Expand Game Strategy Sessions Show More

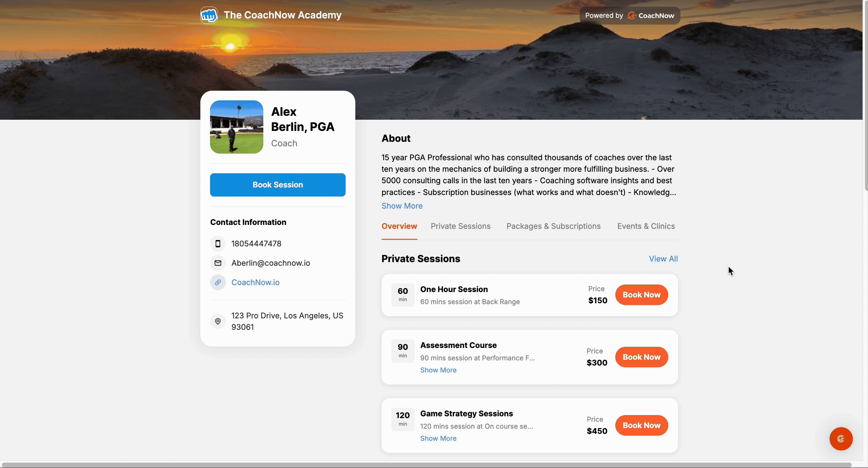coord(438,438)
